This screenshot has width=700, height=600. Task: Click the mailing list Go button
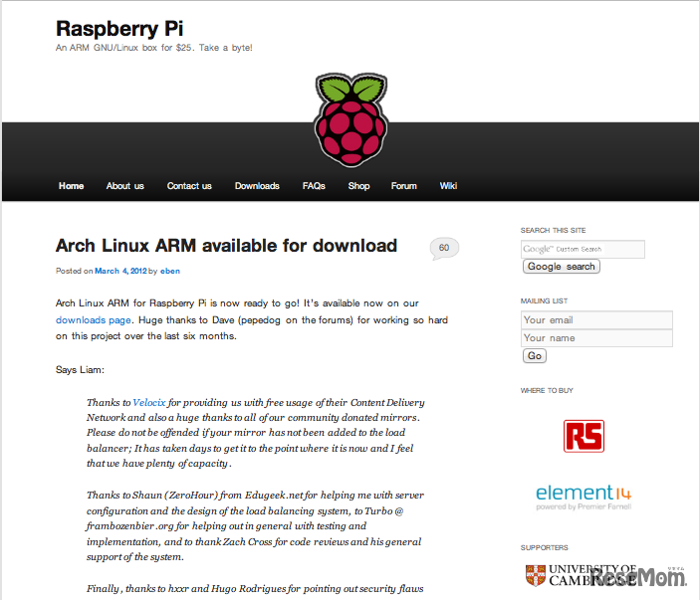click(535, 356)
